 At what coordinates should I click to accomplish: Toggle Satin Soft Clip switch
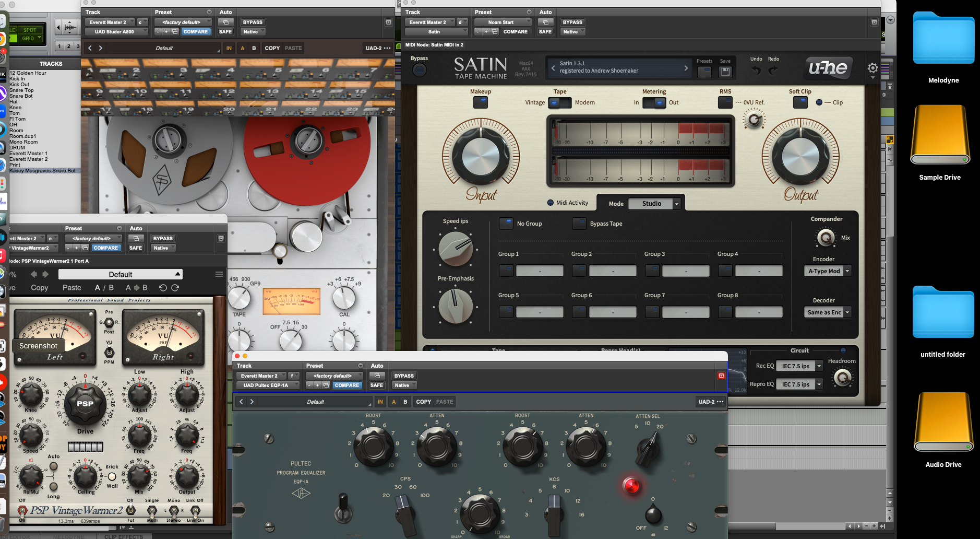pyautogui.click(x=800, y=102)
